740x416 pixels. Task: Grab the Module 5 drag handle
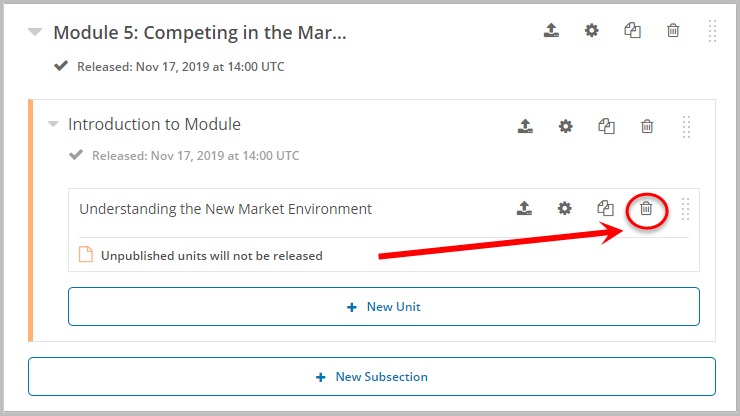pos(712,31)
